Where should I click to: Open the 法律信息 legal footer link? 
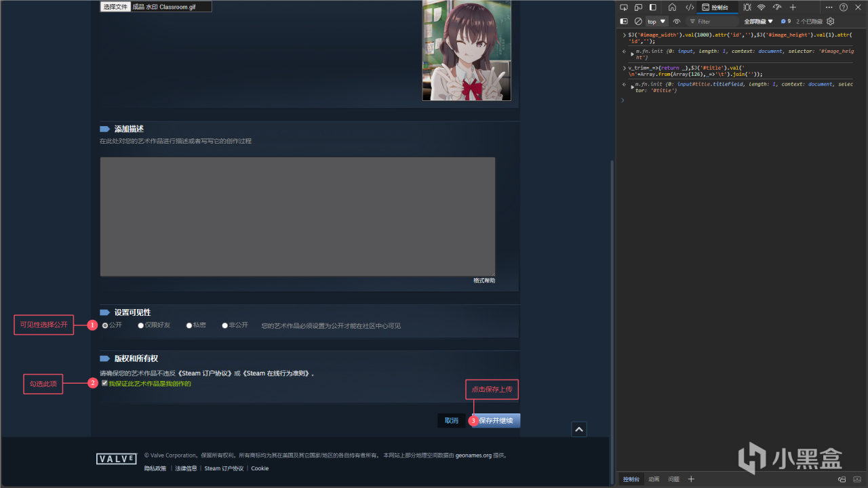coord(186,468)
